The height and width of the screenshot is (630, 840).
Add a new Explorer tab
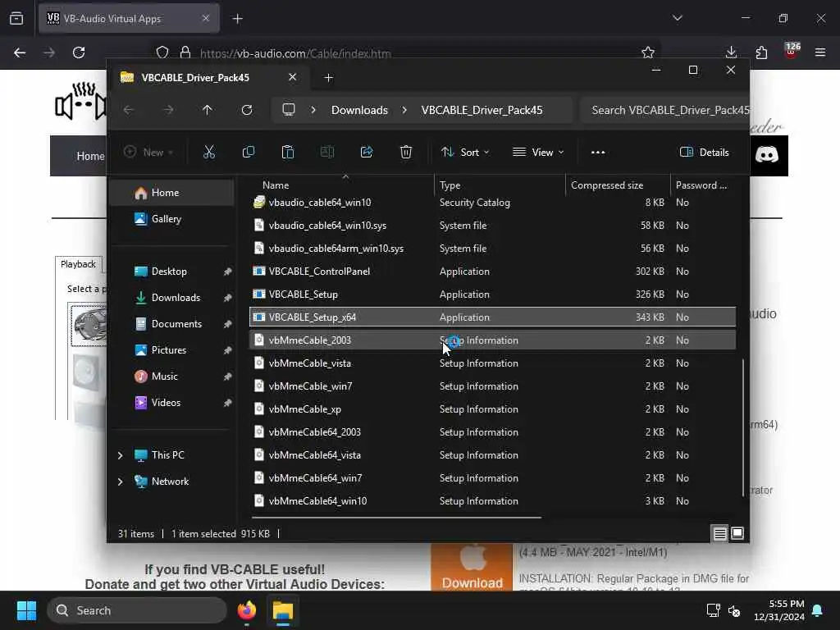328,78
